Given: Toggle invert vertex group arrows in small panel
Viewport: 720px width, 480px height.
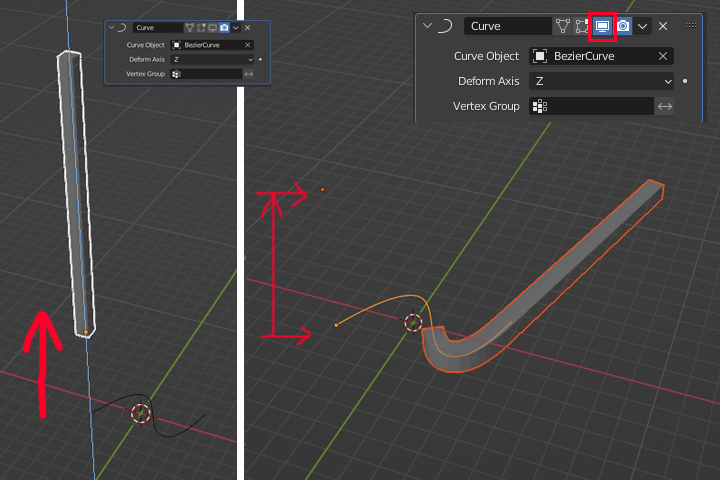Looking at the screenshot, I should (248, 74).
